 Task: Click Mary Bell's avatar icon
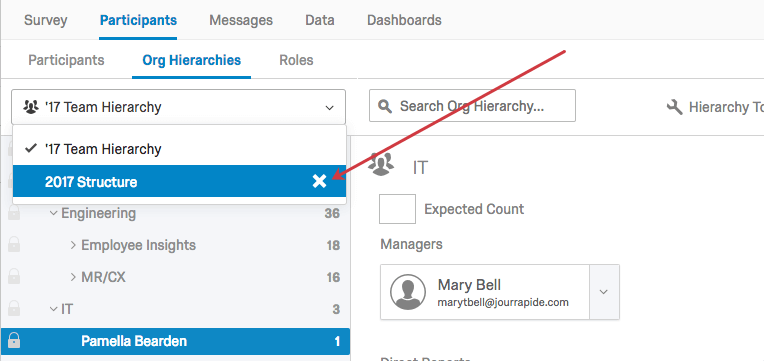pos(408,291)
